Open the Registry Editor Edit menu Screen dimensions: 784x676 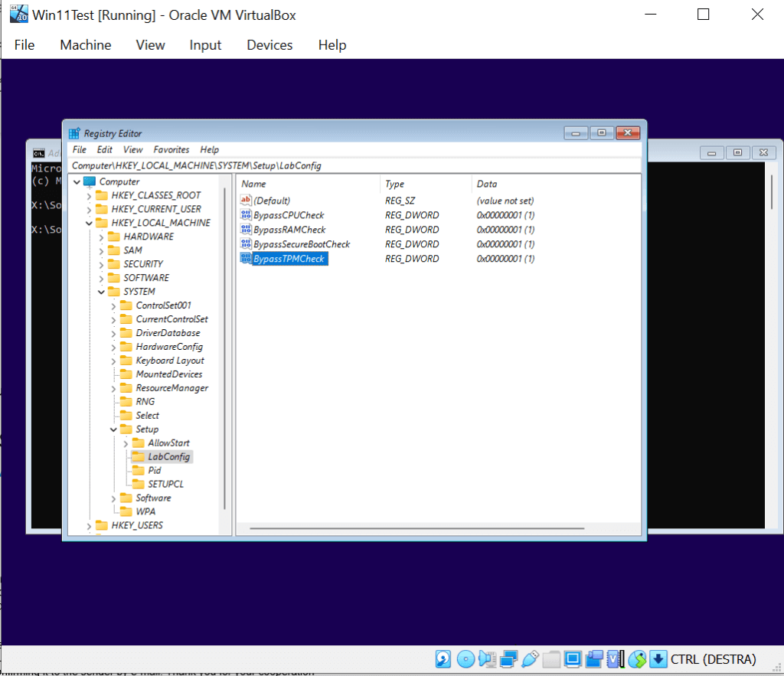pos(104,149)
